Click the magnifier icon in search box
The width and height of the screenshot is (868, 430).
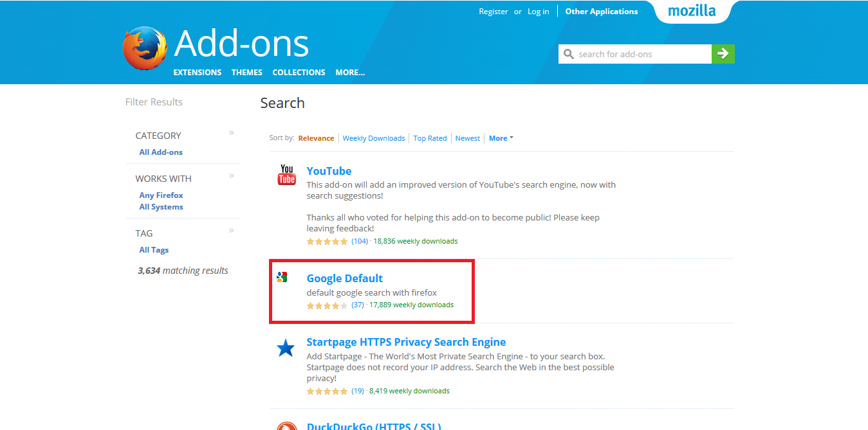point(568,54)
